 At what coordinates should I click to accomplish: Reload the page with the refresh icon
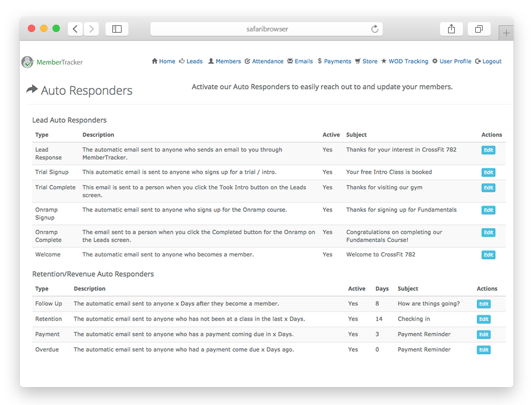tap(375, 29)
